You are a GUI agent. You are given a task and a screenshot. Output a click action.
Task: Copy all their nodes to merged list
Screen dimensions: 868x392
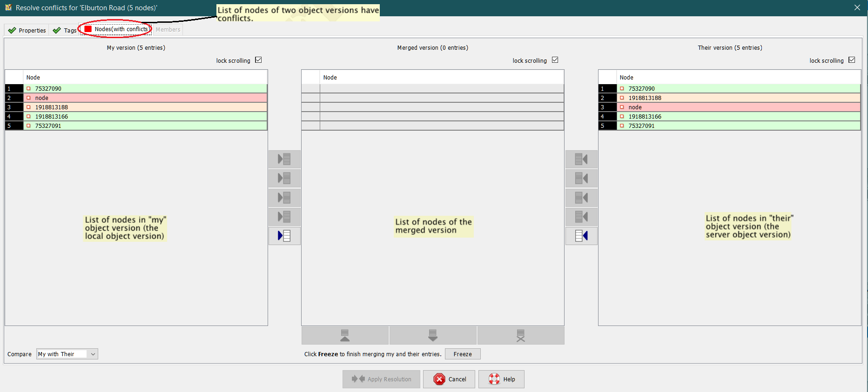click(581, 236)
